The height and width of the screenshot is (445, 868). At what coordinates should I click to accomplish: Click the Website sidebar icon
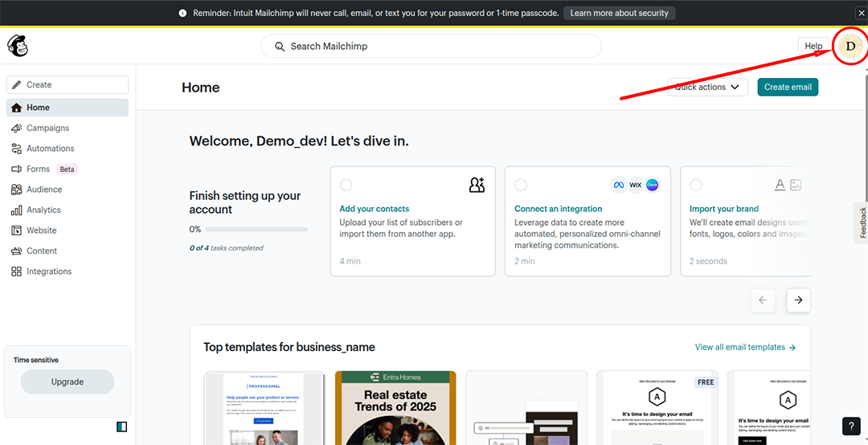[17, 231]
